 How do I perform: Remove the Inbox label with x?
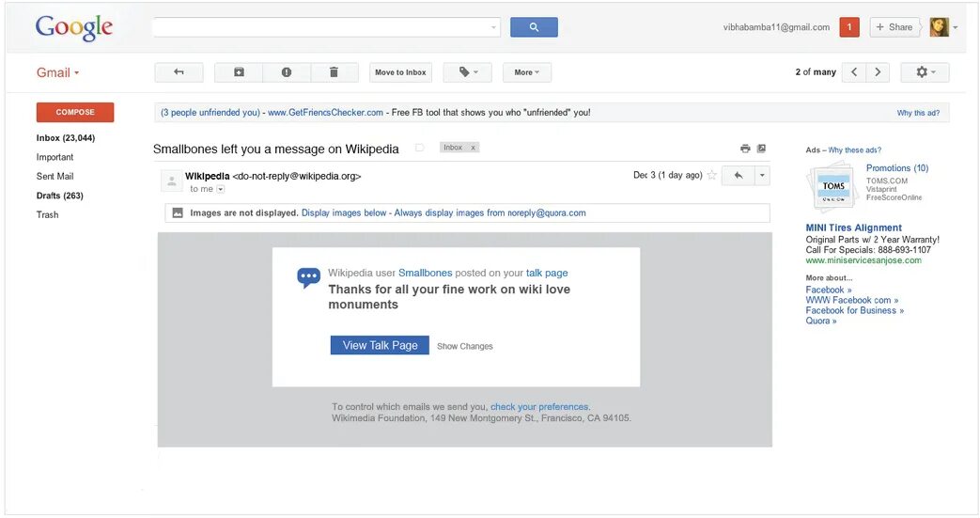[473, 148]
